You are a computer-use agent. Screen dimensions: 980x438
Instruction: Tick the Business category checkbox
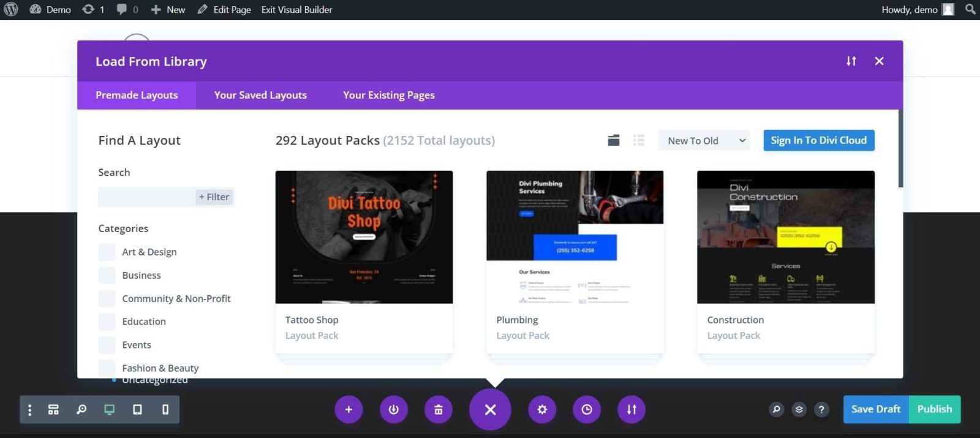107,275
